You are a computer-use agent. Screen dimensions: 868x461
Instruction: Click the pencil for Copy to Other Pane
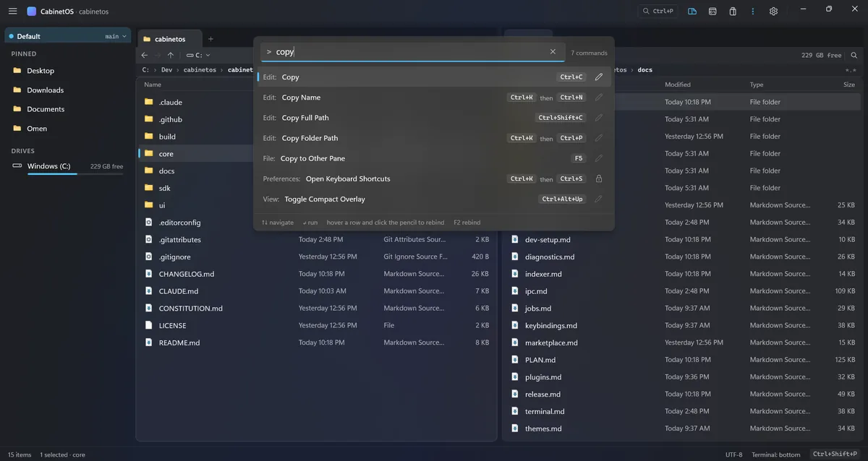[599, 158]
